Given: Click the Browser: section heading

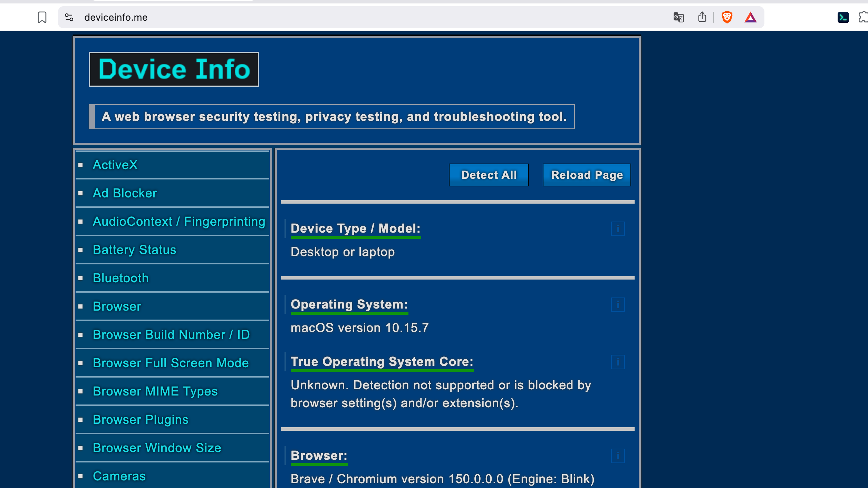Looking at the screenshot, I should tap(319, 456).
